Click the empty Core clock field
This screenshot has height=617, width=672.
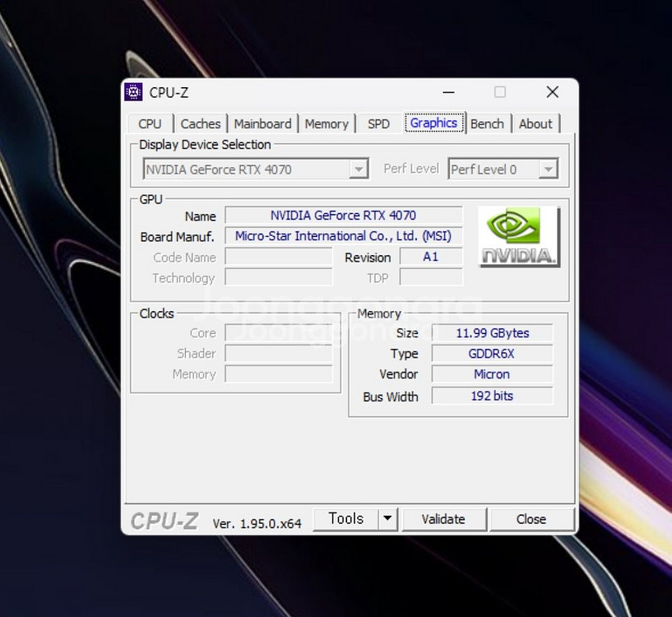click(x=279, y=332)
